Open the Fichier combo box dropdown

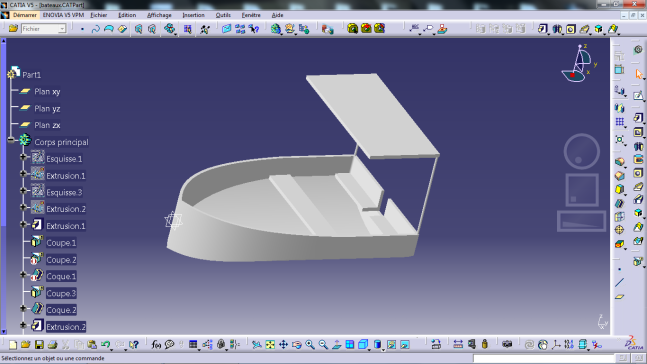point(62,28)
